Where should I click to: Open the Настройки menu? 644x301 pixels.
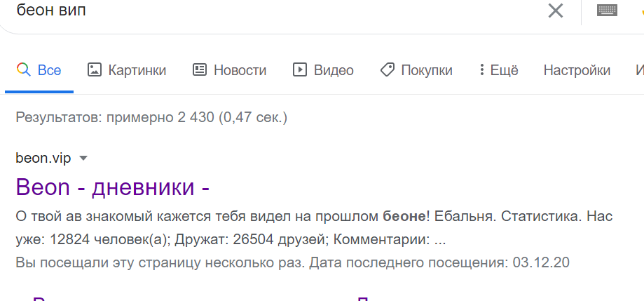577,70
